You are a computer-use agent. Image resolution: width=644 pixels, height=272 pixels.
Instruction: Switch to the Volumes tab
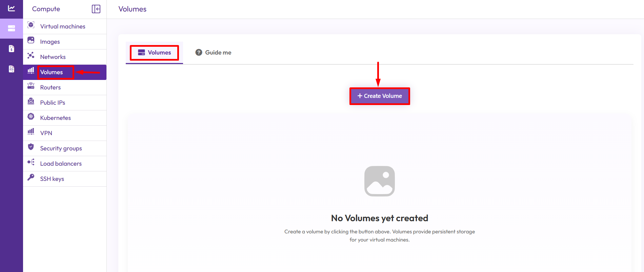pyautogui.click(x=155, y=53)
